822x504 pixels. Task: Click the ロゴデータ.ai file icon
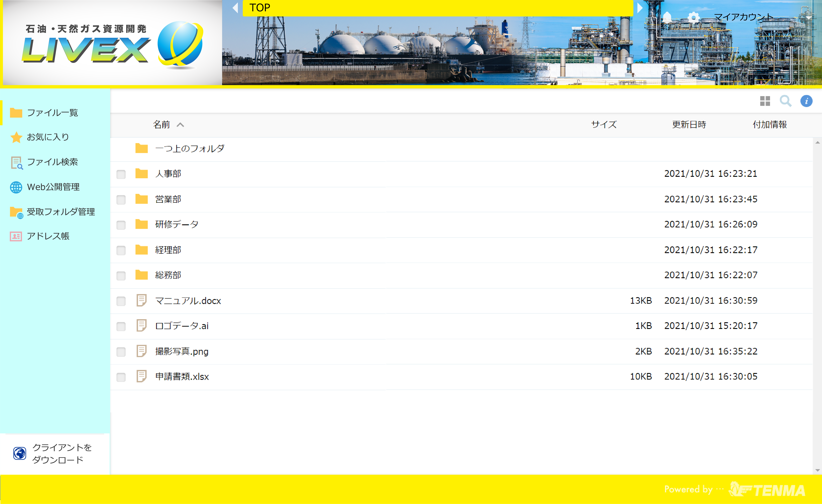click(x=141, y=326)
